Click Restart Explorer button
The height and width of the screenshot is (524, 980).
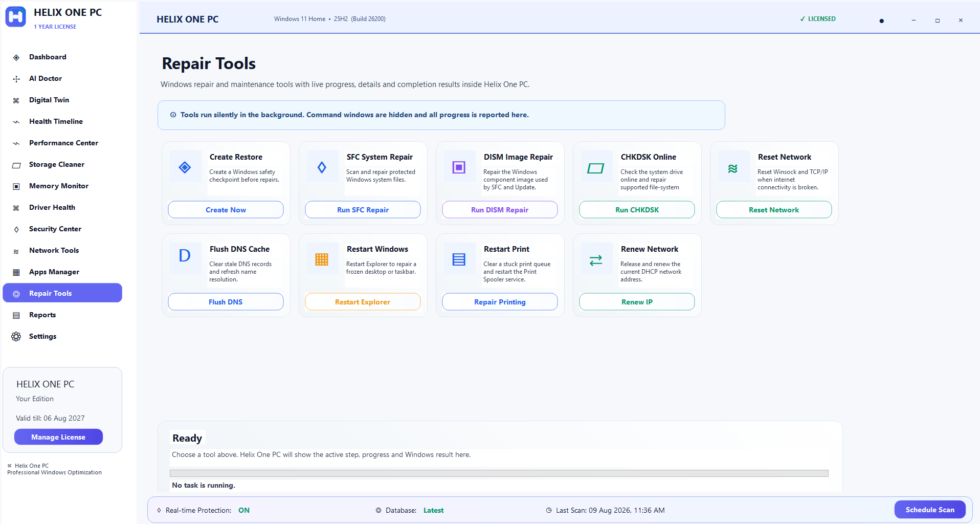[x=363, y=302]
